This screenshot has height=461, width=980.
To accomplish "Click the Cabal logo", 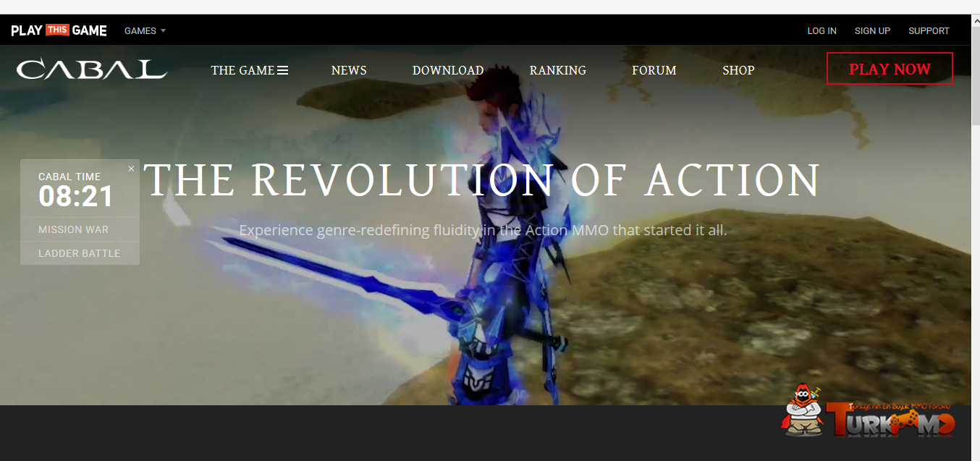I will tap(92, 69).
